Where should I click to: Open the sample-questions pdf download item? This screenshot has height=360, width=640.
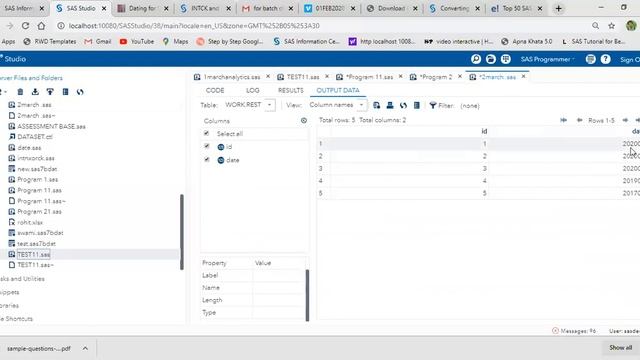pyautogui.click(x=39, y=349)
